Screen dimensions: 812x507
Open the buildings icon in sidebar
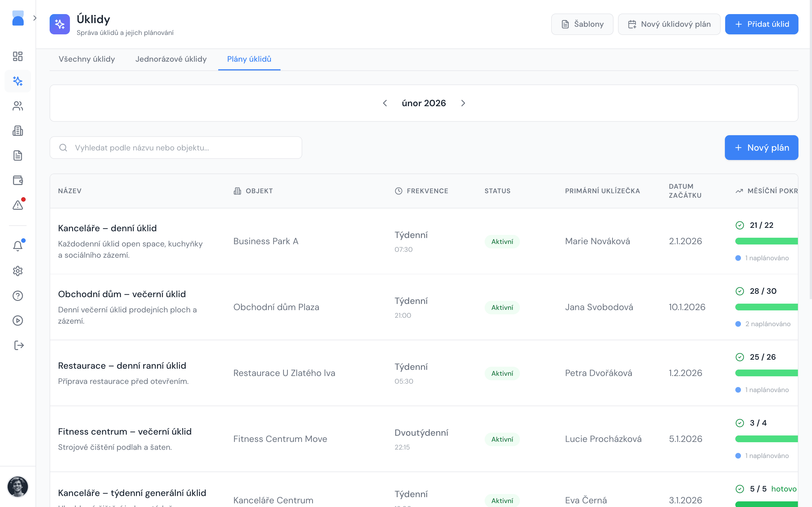17,131
